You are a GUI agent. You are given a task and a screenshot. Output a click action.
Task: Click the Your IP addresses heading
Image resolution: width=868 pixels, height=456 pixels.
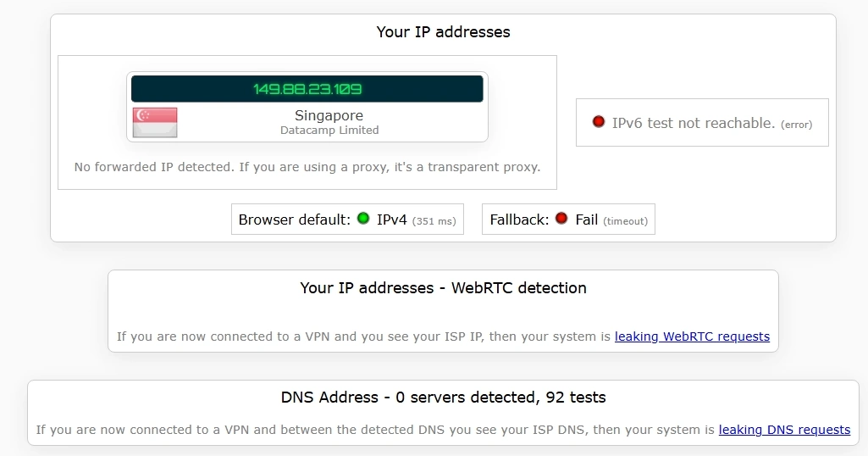(x=443, y=32)
